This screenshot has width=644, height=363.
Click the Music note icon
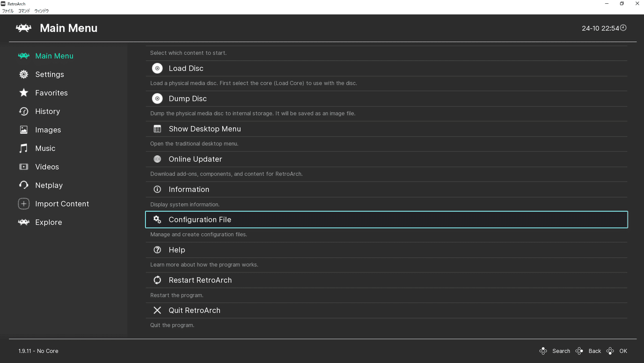tap(24, 149)
